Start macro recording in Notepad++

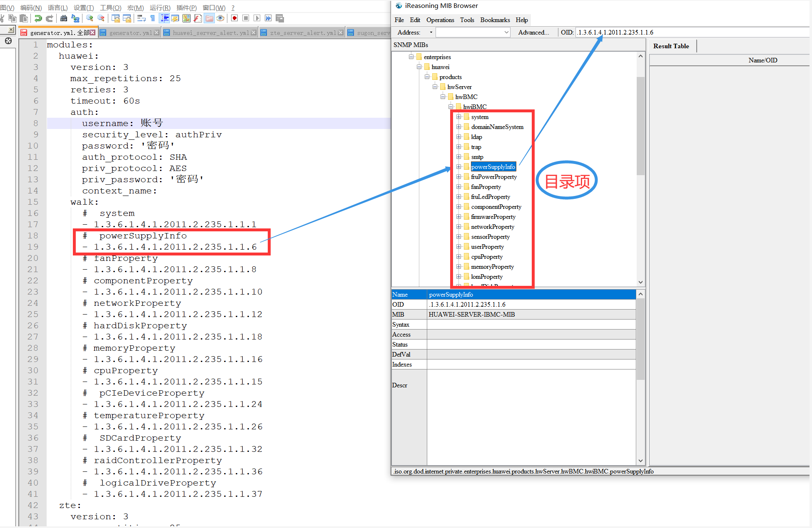pos(234,18)
